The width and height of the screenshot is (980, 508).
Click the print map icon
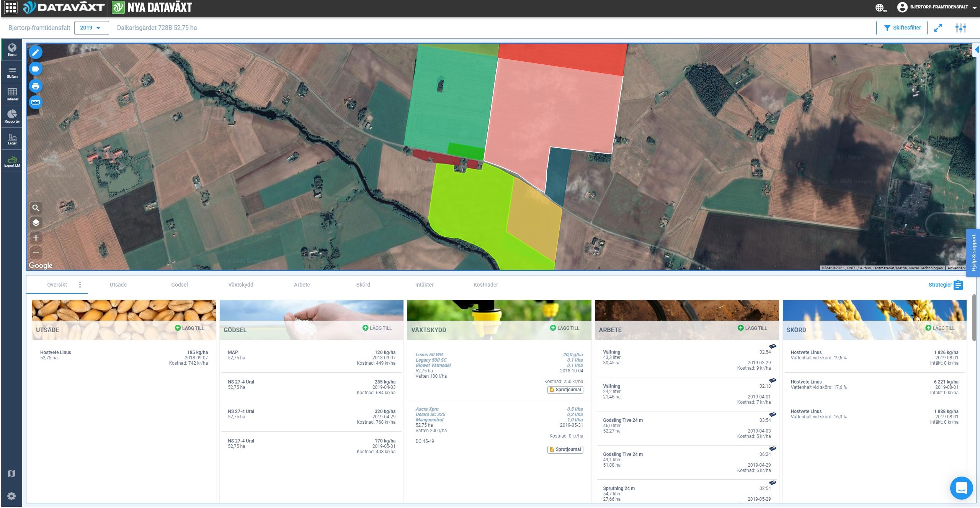[x=36, y=86]
